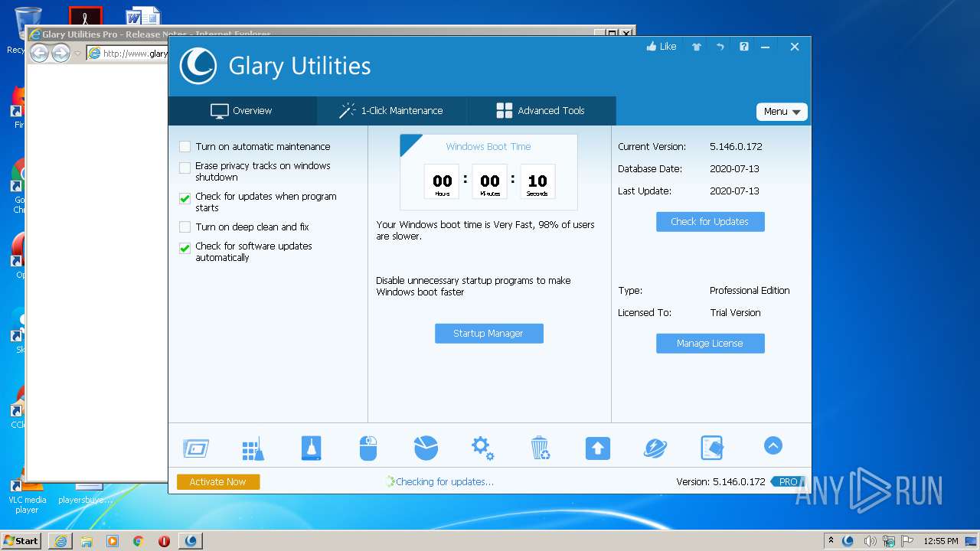Click the Trial Version license value

click(x=735, y=313)
